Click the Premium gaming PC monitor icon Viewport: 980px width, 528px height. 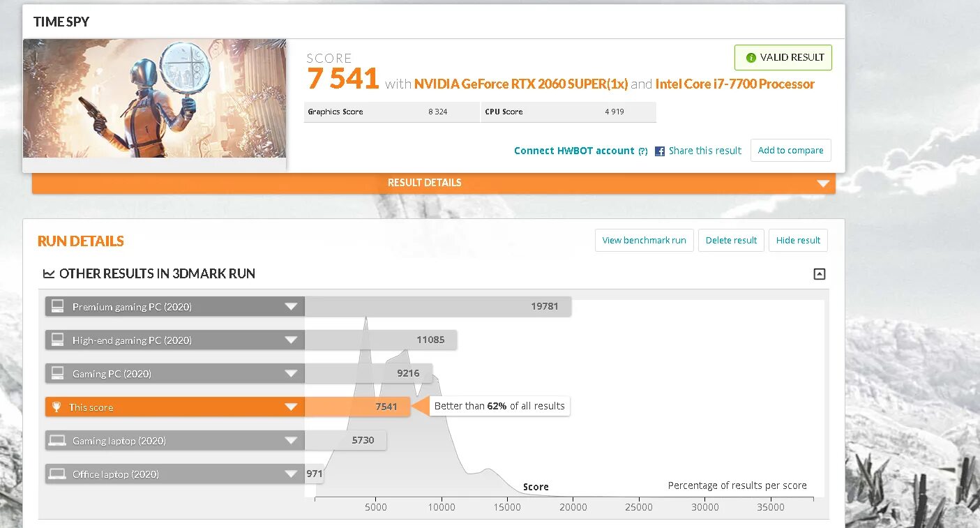click(x=57, y=306)
